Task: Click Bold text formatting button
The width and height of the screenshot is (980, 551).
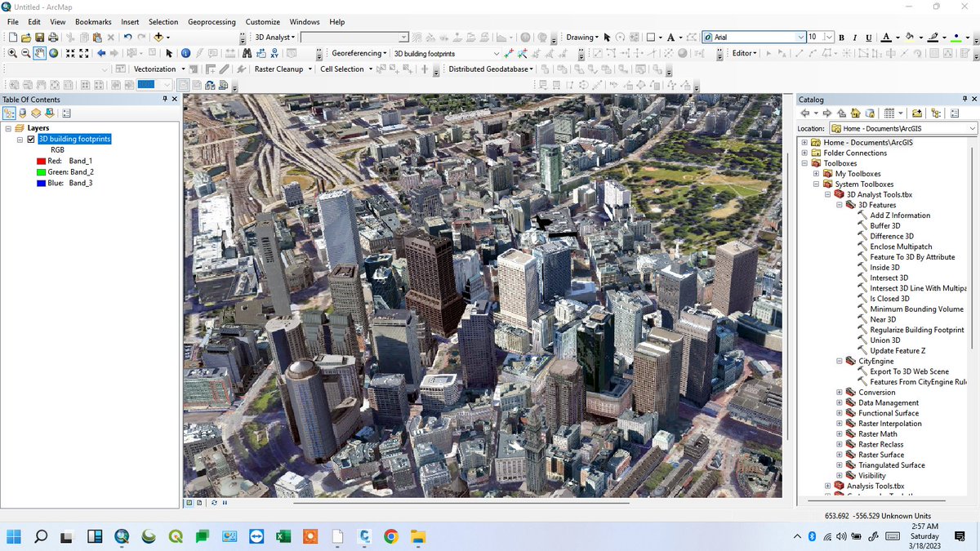Action: click(x=841, y=38)
